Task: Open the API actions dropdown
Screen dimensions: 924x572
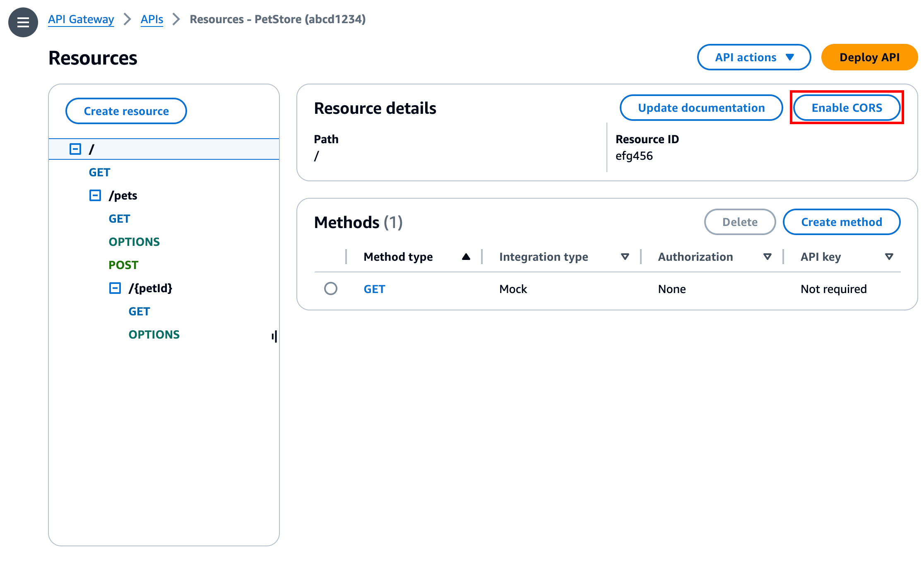Action: (x=753, y=57)
